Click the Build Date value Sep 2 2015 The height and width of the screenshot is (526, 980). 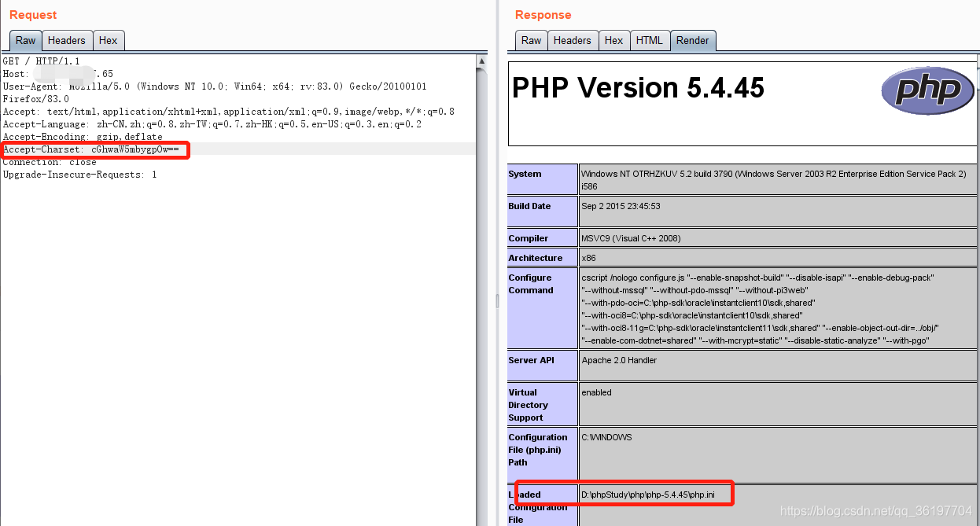621,206
